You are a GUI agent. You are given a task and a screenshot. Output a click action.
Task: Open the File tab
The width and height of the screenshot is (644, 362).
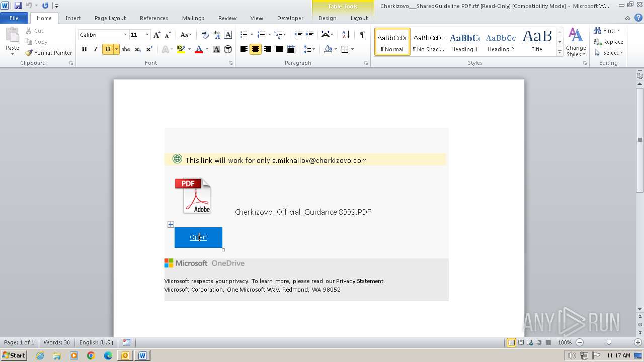[x=14, y=18]
